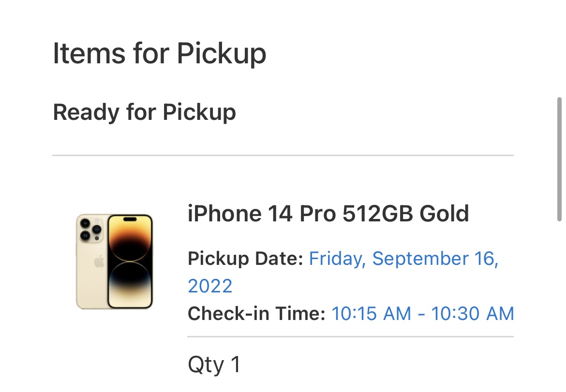Click the 10:30 AM end time text
Viewport: 566px width, 392px height.
point(473,313)
